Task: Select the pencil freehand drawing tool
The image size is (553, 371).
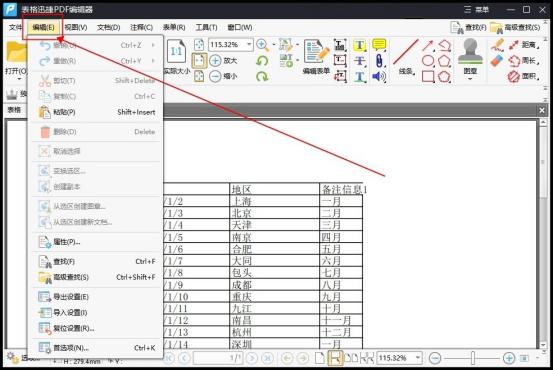Action: pyautogui.click(x=497, y=45)
